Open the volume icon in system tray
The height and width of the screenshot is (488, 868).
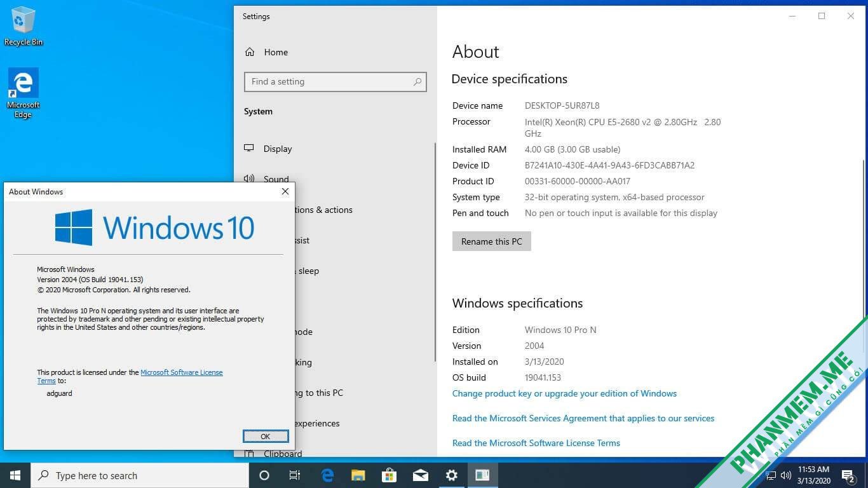[786, 475]
